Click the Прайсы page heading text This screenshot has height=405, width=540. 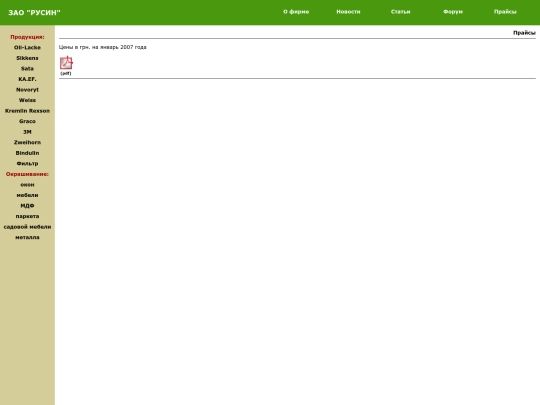point(524,33)
